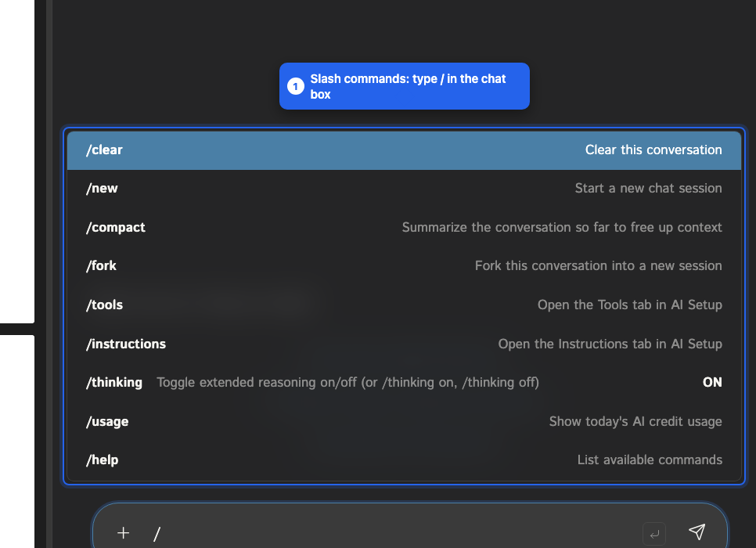
Task: Select the /clear slash command
Action: tap(404, 150)
